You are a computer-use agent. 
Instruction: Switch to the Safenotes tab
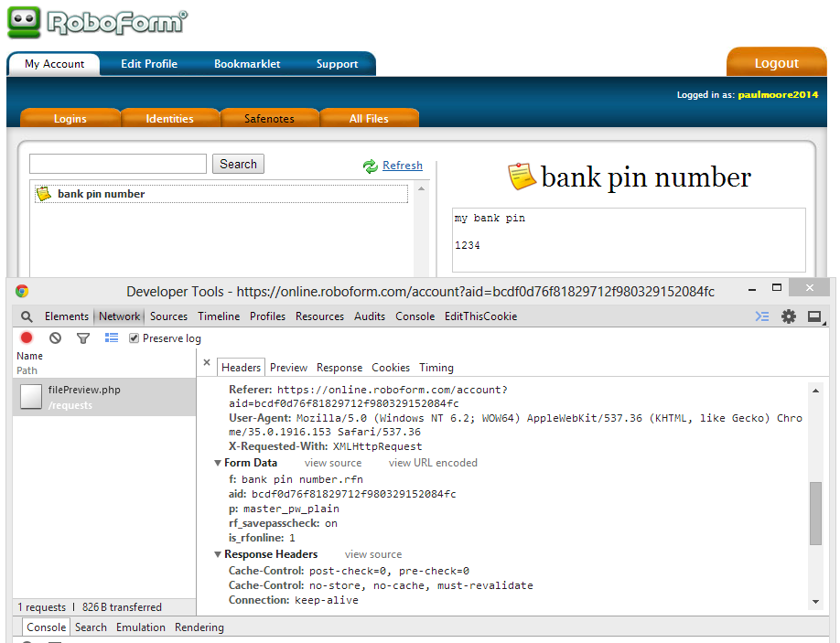point(269,118)
